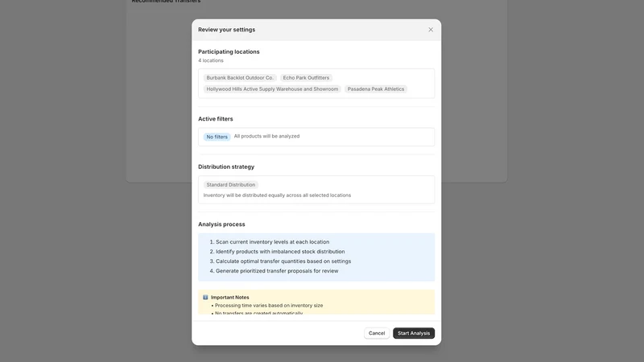Click the Cancel button
This screenshot has width=644, height=362.
377,333
